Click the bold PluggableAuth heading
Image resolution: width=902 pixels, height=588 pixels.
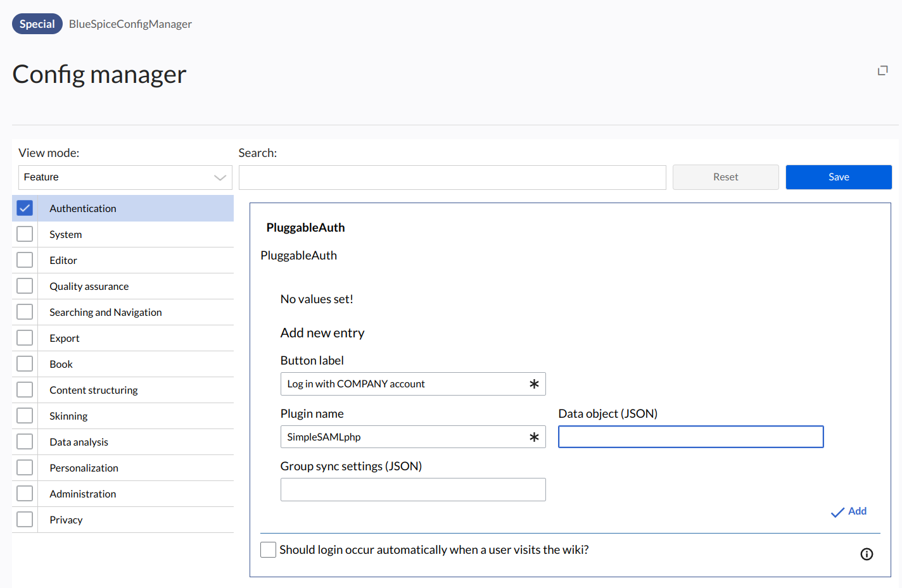[305, 228]
